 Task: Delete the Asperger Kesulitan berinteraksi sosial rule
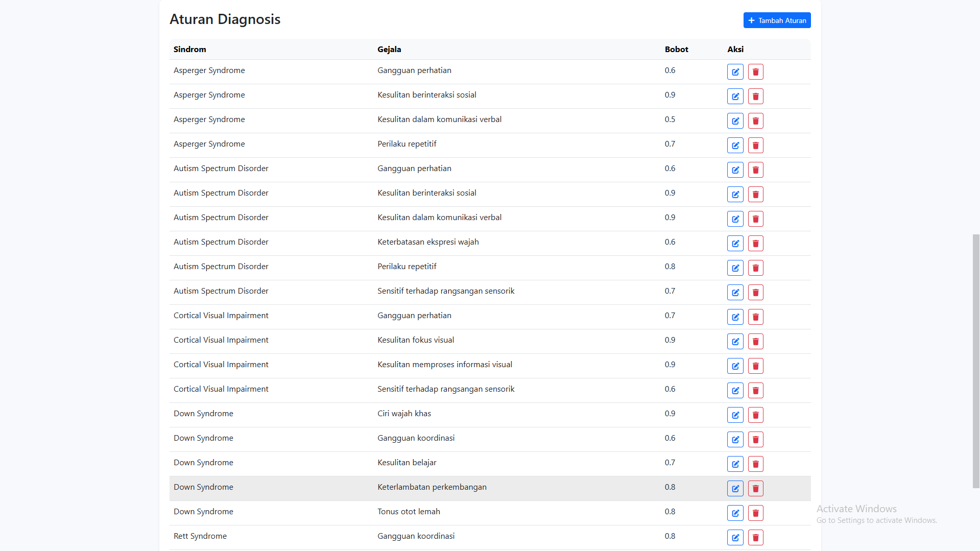click(x=756, y=97)
